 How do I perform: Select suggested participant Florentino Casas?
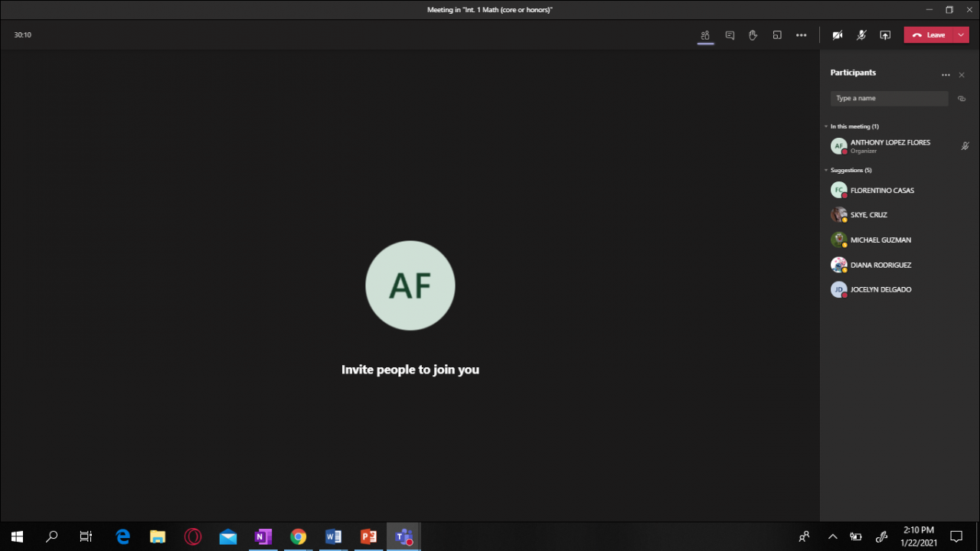pos(882,190)
